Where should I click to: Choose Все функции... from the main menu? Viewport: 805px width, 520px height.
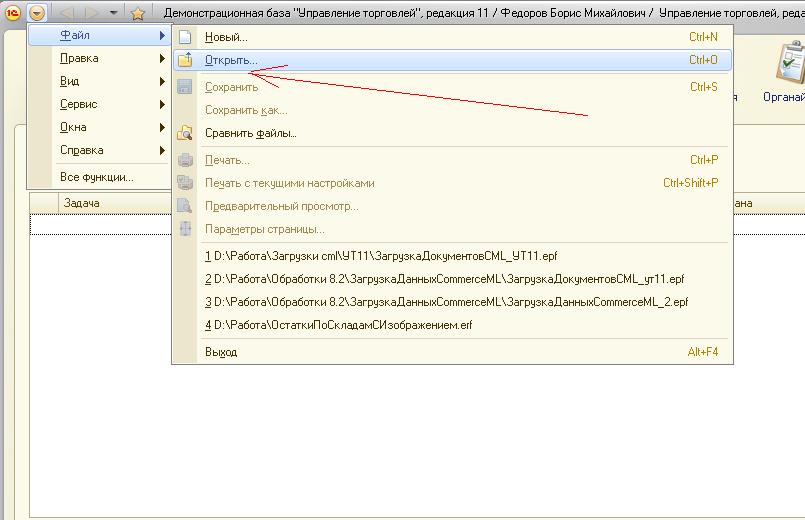tap(97, 177)
